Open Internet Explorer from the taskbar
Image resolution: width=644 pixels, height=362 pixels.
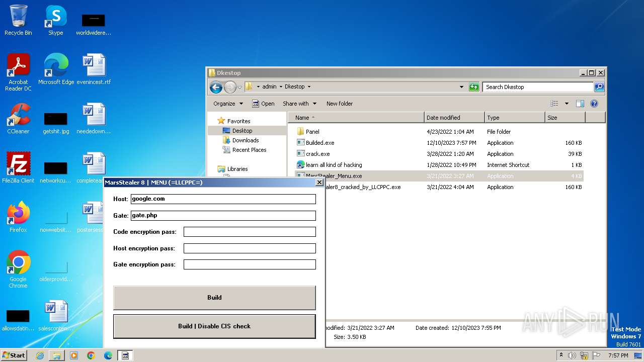tap(40, 355)
